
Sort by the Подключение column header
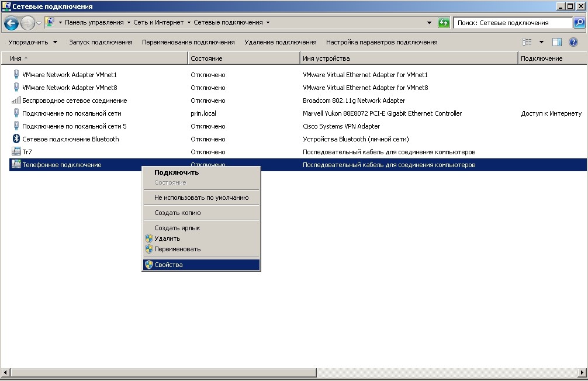pos(553,58)
